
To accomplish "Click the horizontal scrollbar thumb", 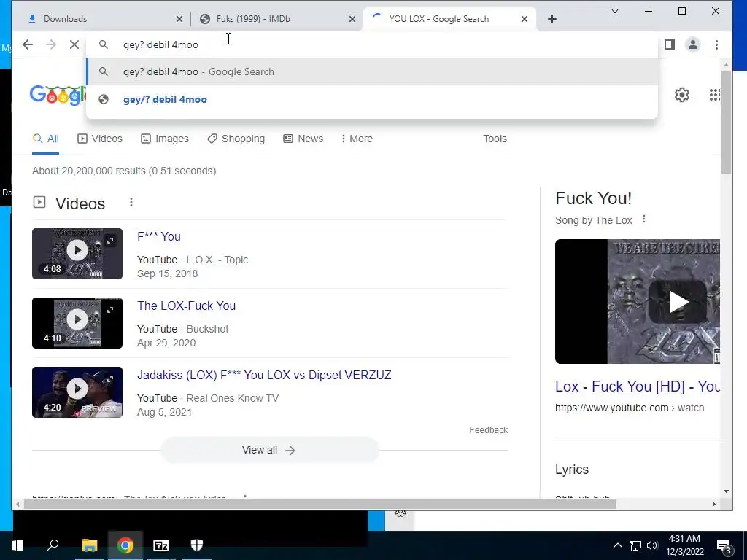I will tap(320, 504).
